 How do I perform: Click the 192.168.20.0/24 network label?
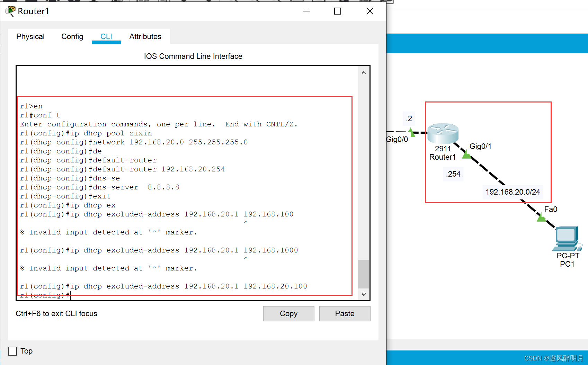513,192
